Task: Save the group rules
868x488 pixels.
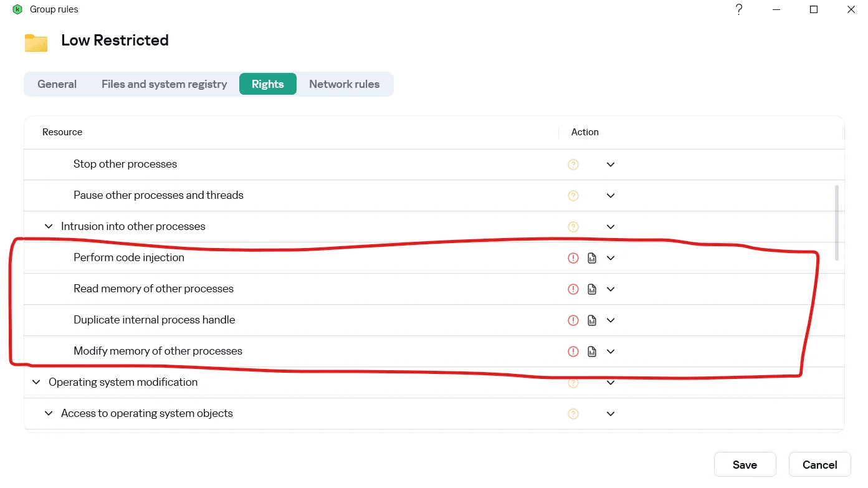Action: [x=745, y=465]
